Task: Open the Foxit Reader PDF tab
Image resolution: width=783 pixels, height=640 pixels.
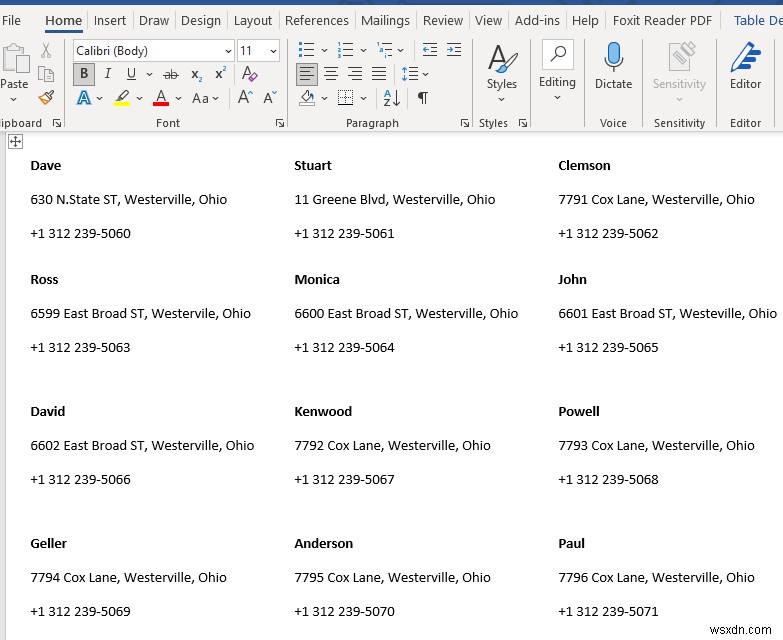Action: pos(662,20)
